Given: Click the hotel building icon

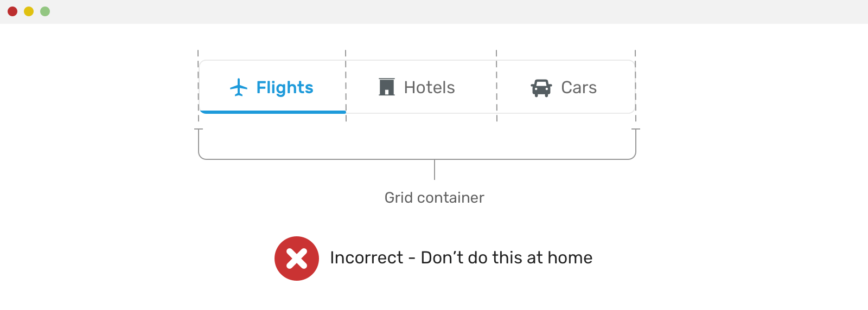Looking at the screenshot, I should point(387,87).
